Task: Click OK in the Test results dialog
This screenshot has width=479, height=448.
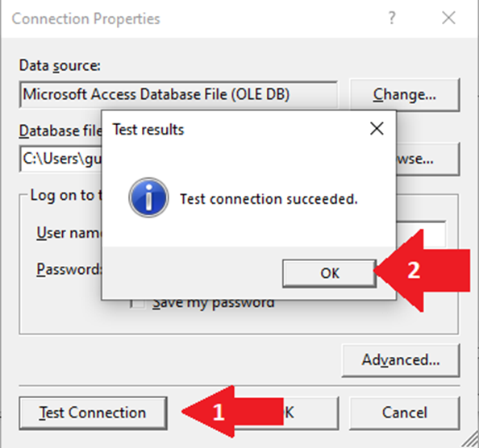Action: pyautogui.click(x=329, y=273)
